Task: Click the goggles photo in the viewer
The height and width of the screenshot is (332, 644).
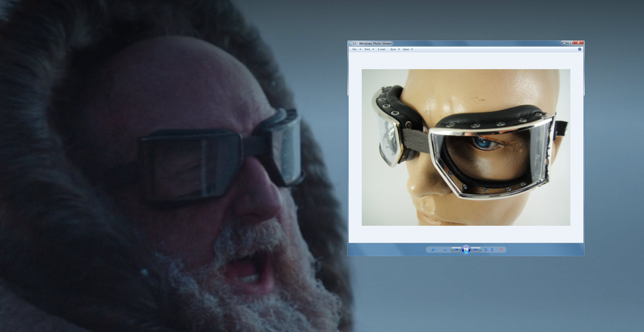Action: tap(466, 147)
